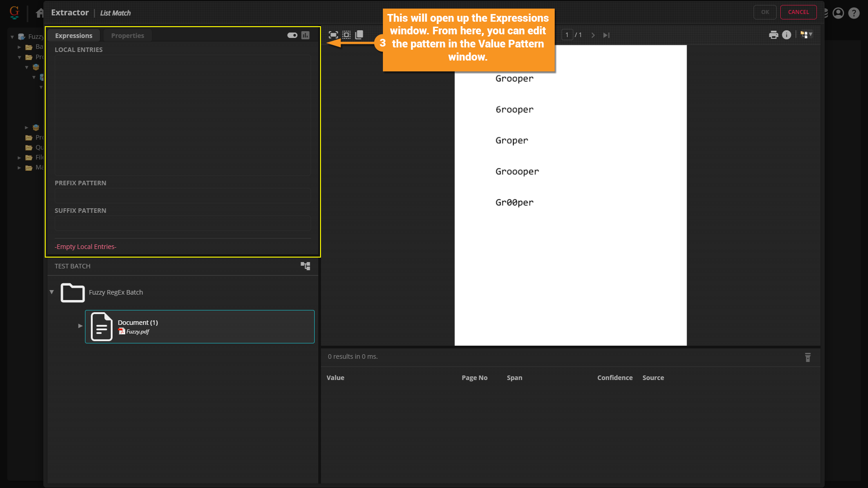Click the icon at the right of the results bar

(808, 357)
